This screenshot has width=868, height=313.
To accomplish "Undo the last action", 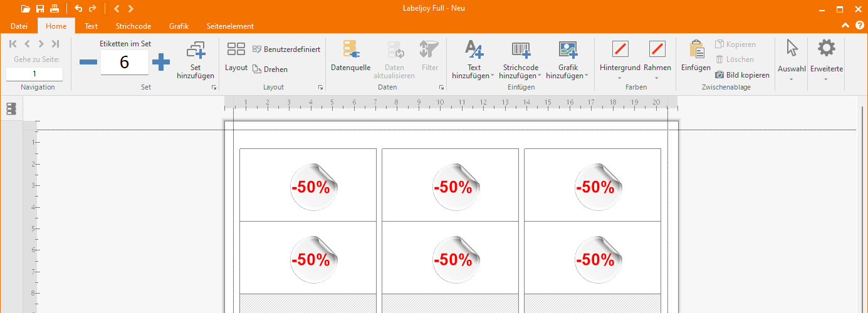I will click(x=78, y=9).
